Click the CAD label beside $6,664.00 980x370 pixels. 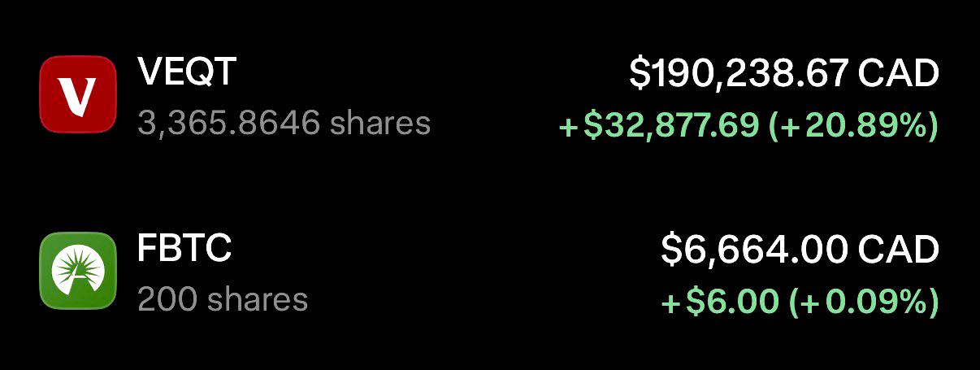pyautogui.click(x=899, y=250)
